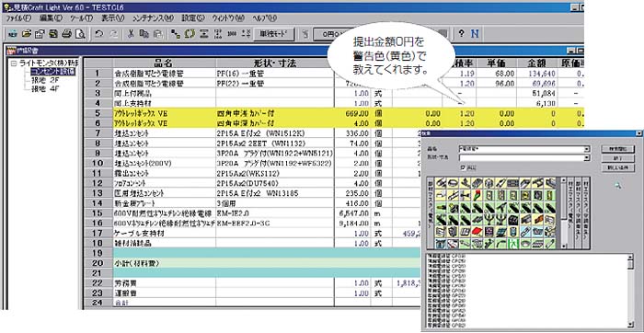The width and height of the screenshot is (644, 333).
Task: Click the blue N toolbar icon
Action: click(x=475, y=34)
